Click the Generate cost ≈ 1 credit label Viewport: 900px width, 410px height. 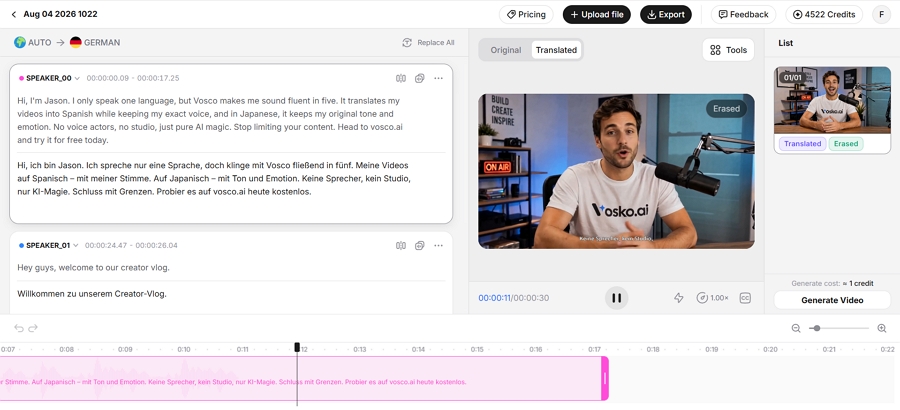[x=832, y=284]
